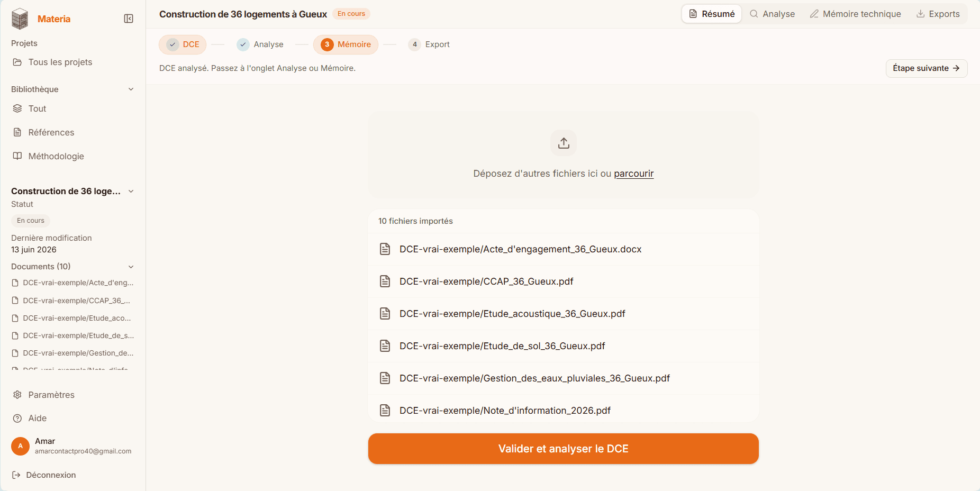Screen dimensions: 980x491
Task: Open Paramètres gear icon
Action: click(x=17, y=395)
